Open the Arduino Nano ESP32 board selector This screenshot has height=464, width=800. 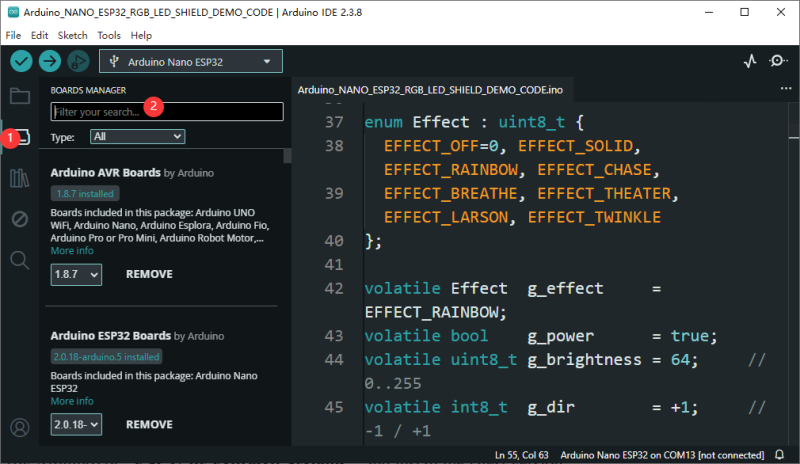tap(191, 62)
